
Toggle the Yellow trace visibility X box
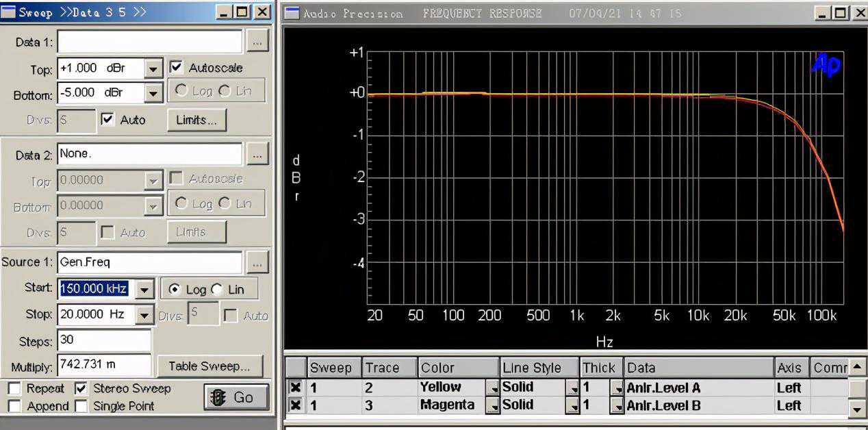click(295, 388)
